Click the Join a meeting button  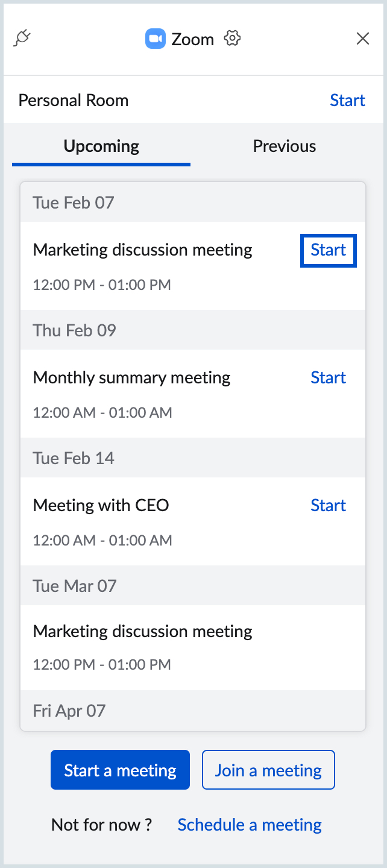click(268, 770)
